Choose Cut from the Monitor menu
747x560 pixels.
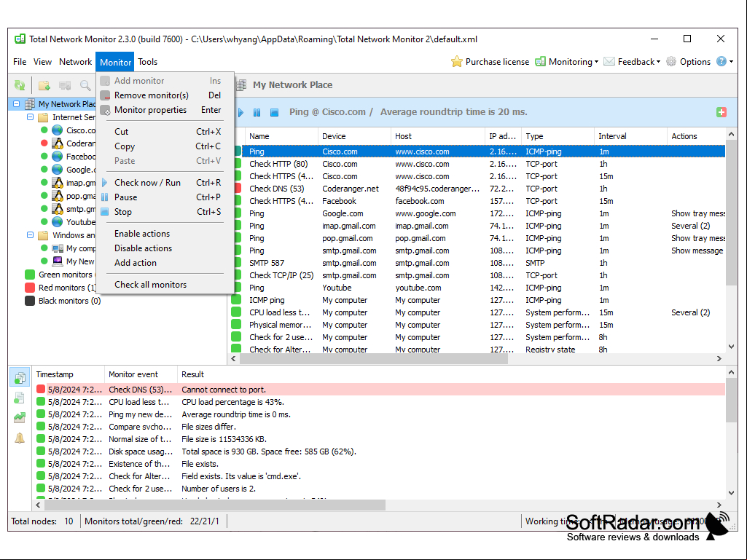click(165, 132)
